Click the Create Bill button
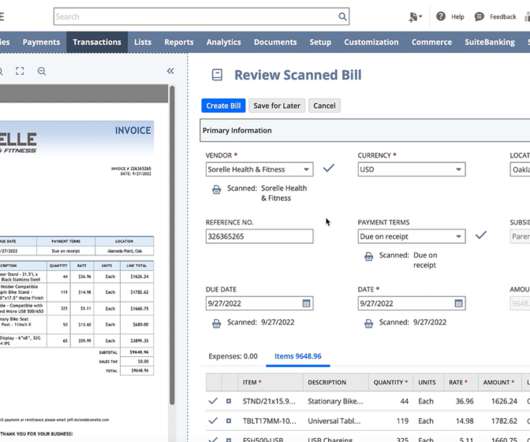The image size is (530, 442). point(223,106)
